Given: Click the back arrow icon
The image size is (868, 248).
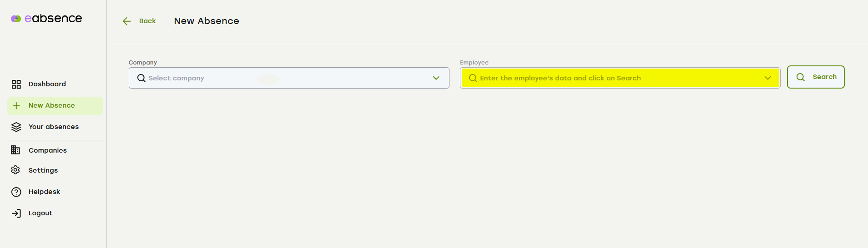Looking at the screenshot, I should 127,21.
